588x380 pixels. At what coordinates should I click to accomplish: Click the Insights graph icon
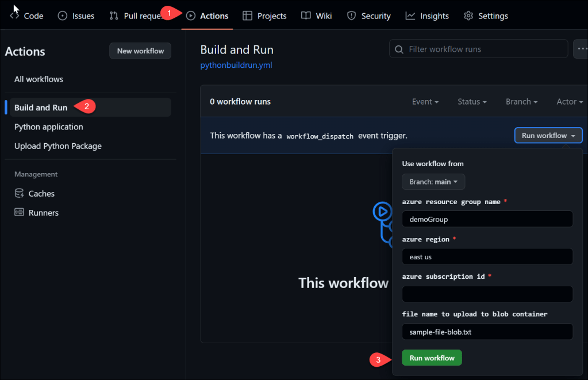click(410, 16)
